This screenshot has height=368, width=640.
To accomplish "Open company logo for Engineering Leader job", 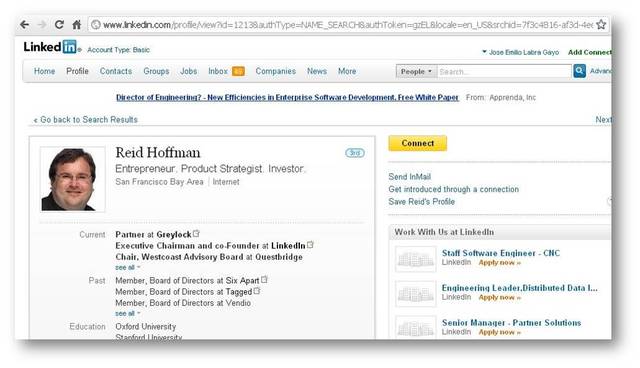I will pyautogui.click(x=416, y=294).
